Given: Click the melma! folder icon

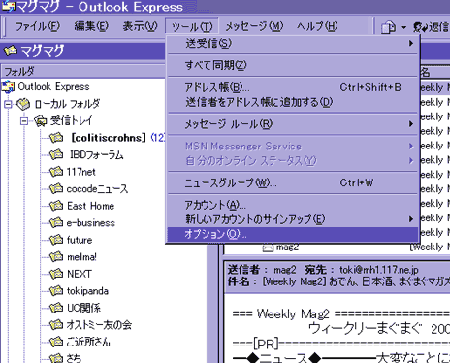Looking at the screenshot, I should (56, 257).
